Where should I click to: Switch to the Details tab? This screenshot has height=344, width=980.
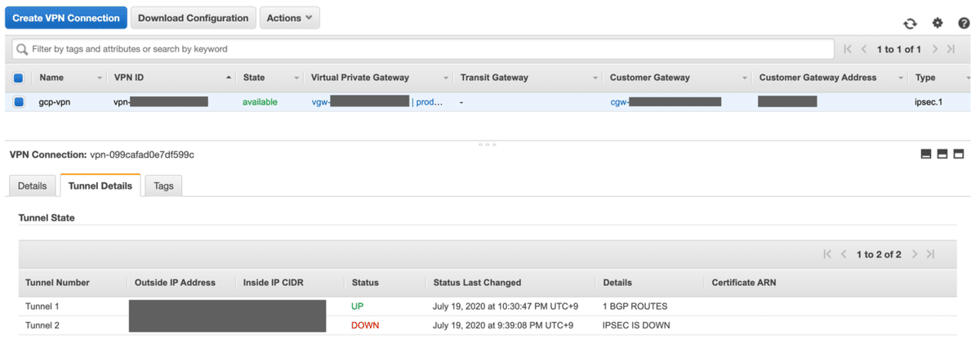click(33, 185)
